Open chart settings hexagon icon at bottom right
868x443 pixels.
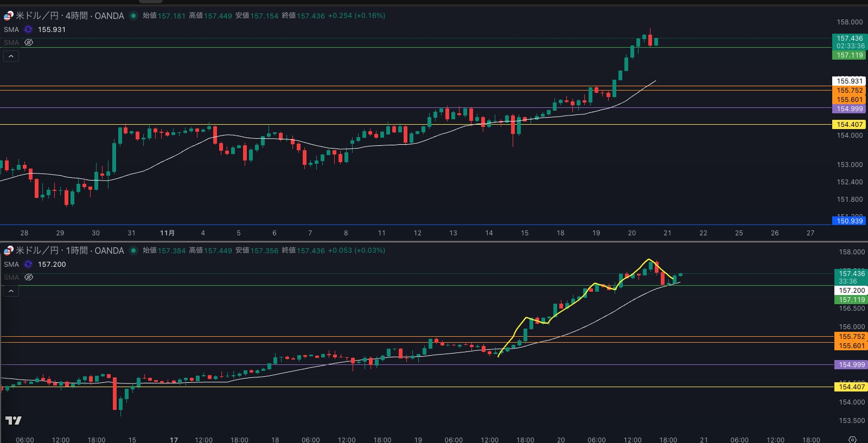tap(852, 439)
